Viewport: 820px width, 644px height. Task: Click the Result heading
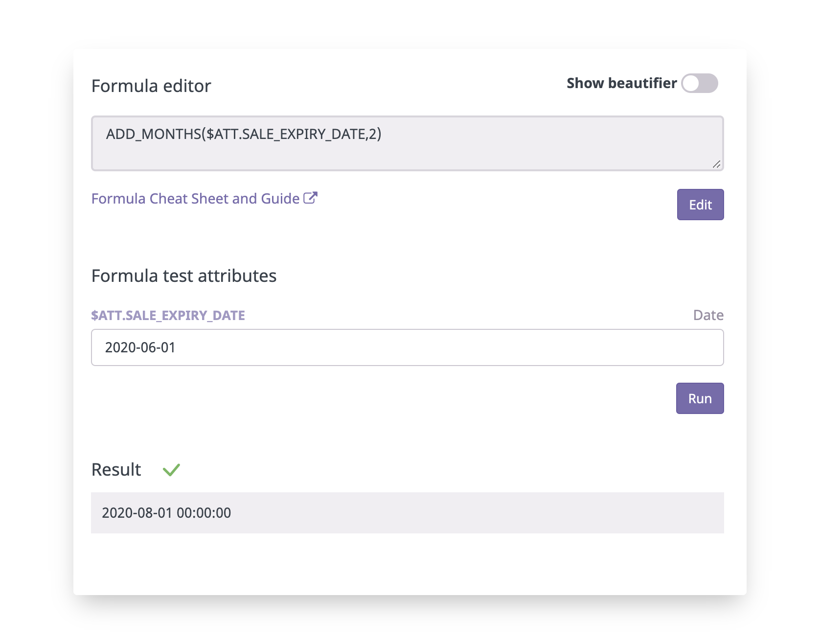point(116,470)
